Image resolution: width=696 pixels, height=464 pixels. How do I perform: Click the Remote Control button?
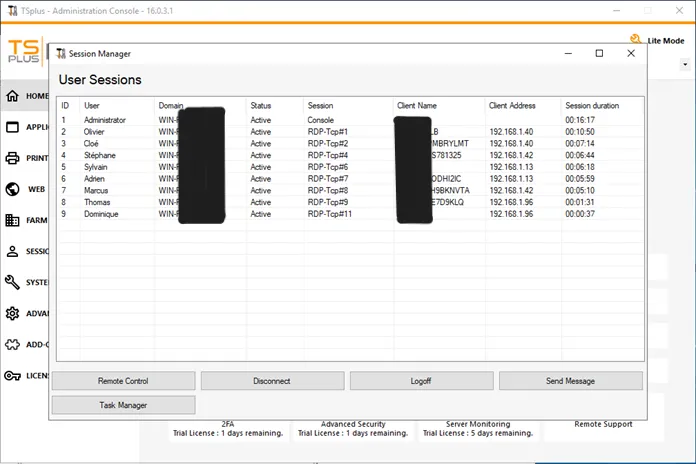(x=123, y=381)
